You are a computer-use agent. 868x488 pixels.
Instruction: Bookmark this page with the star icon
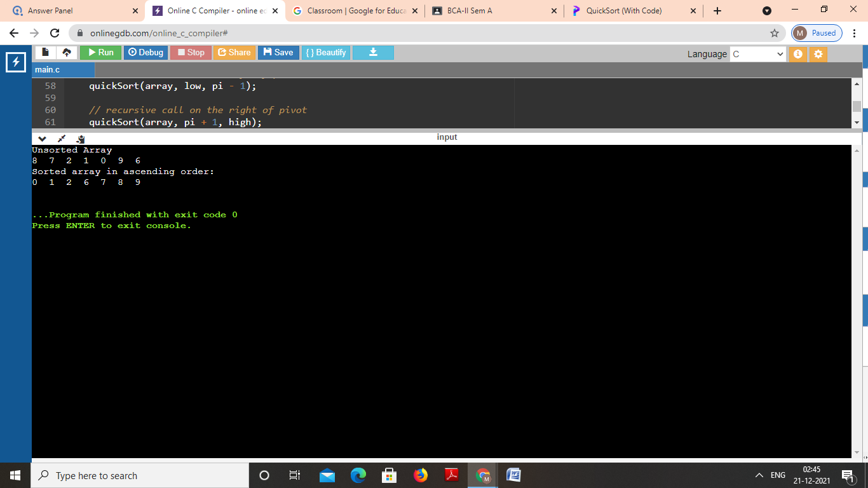(x=774, y=33)
